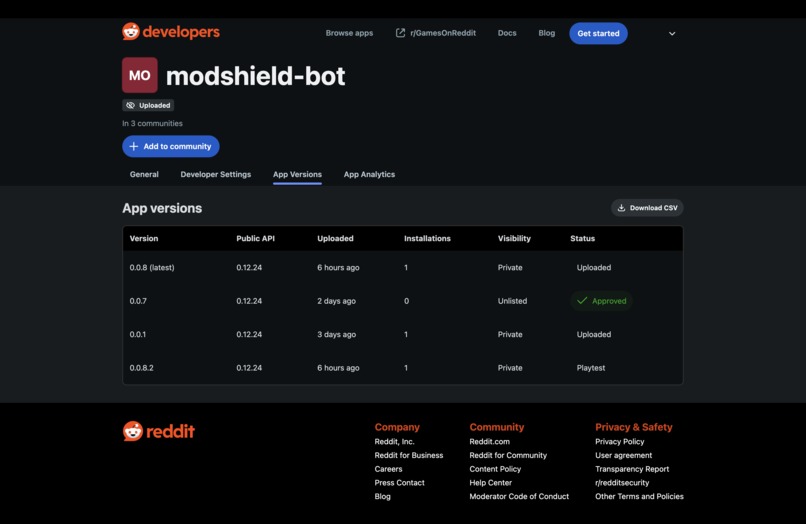806x524 pixels.
Task: Open the Blog in header
Action: point(546,33)
